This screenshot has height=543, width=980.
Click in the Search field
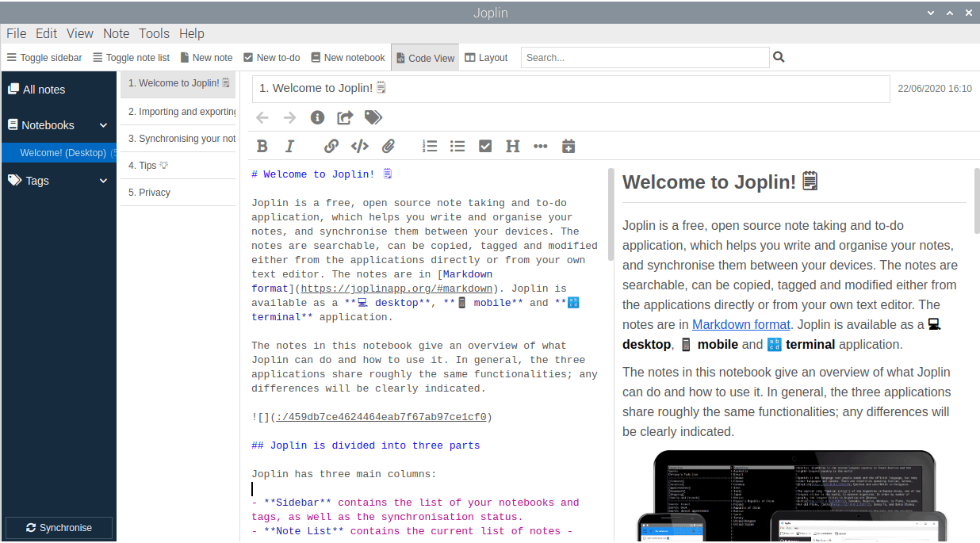[645, 57]
